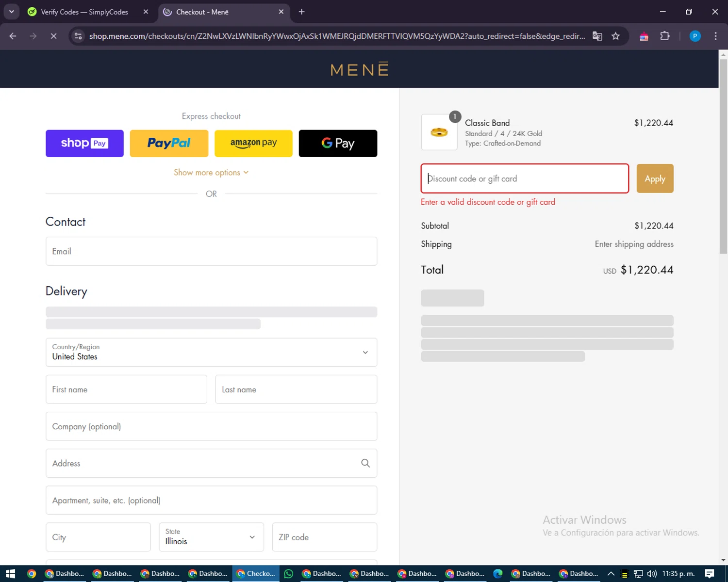
Task: Choose PayPal express checkout
Action: [169, 143]
